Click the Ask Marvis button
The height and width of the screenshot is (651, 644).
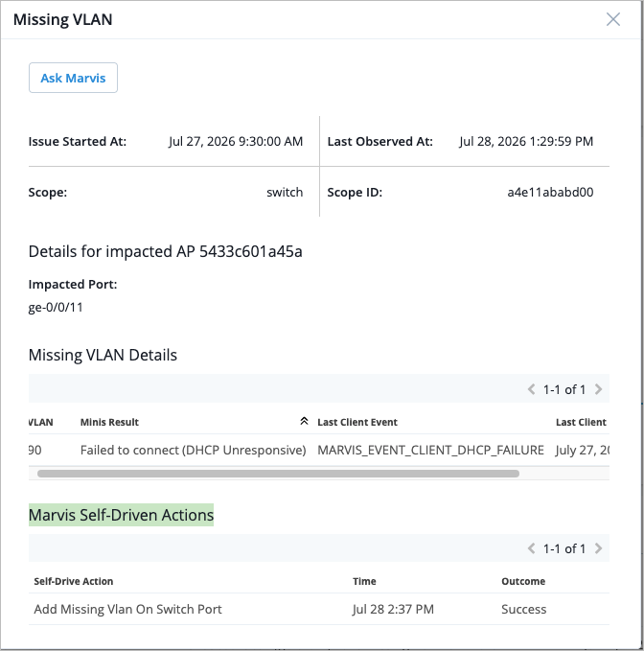tap(73, 78)
